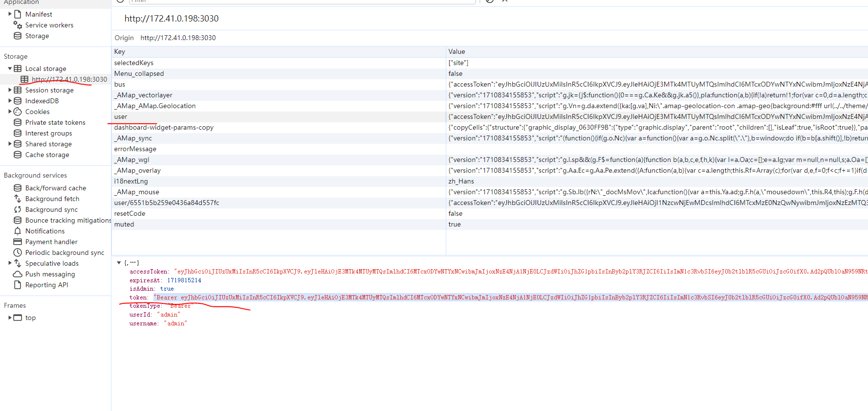The image size is (868, 411).
Task: Click the Back/forward cache icon
Action: [18, 188]
